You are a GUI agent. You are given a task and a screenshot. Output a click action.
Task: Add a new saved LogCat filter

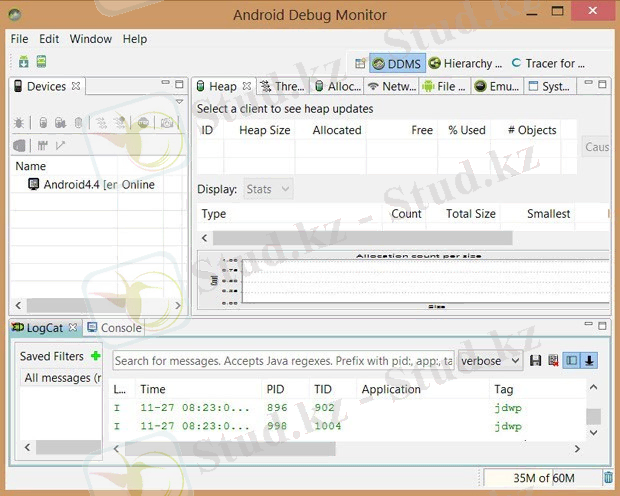pos(95,356)
